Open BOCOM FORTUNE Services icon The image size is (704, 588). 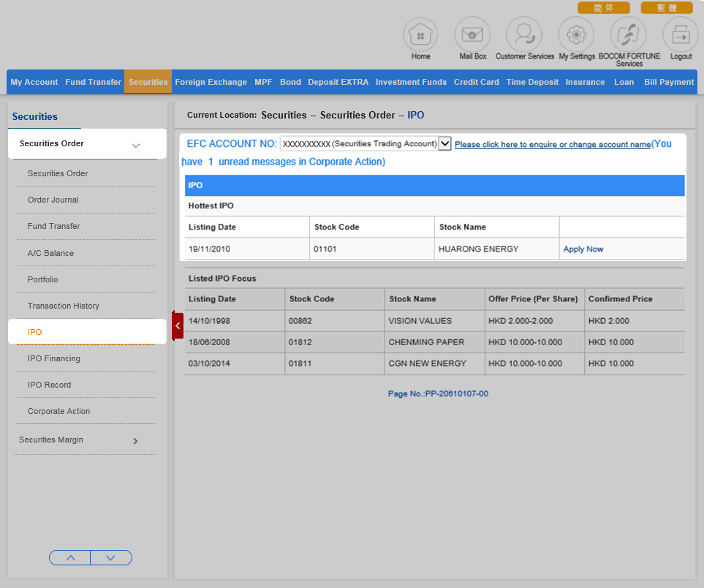629,34
